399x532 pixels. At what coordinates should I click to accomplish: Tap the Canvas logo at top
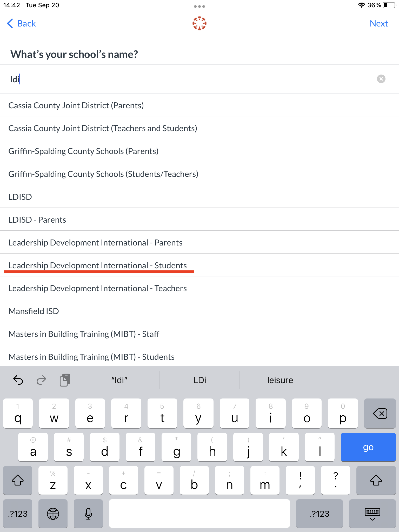pos(199,23)
